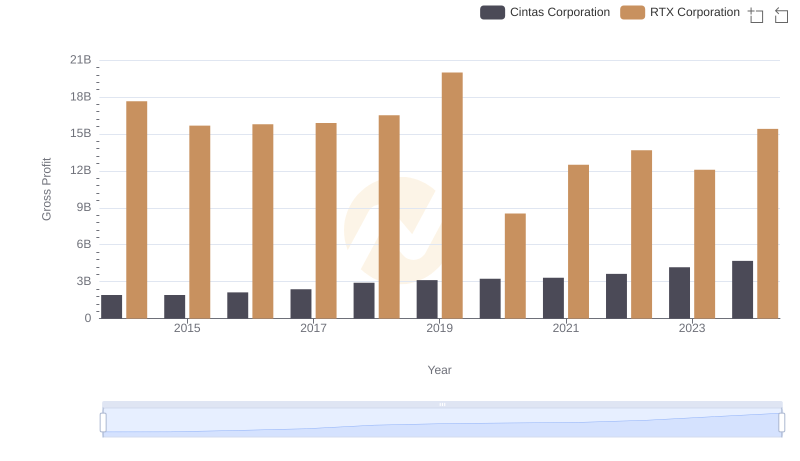Click the Cintas bar for 2021
Viewport: 800px width, 461px height.
[x=554, y=298]
